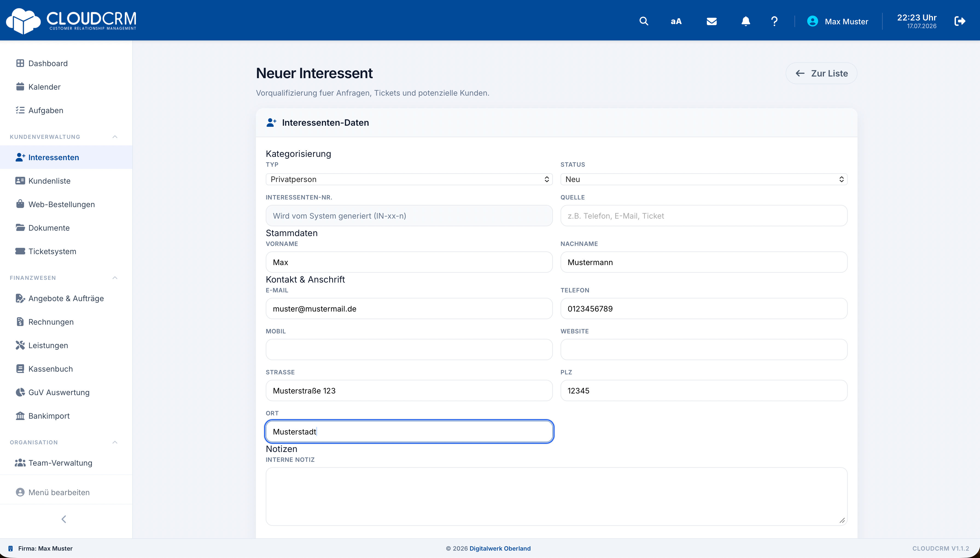Image resolution: width=980 pixels, height=558 pixels.
Task: Click the Vorname field containing Max
Action: click(x=409, y=262)
